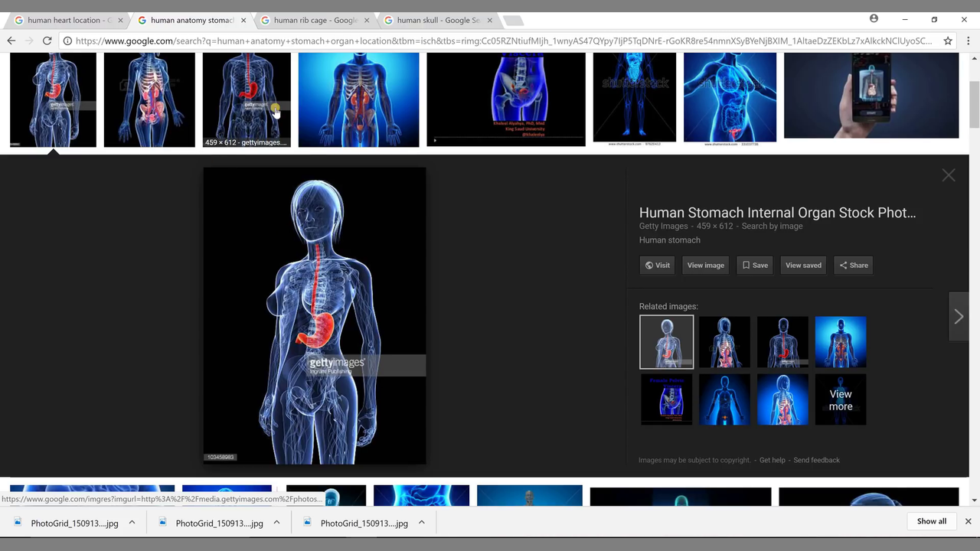Open menu arrow for second PhotoGrid download

276,523
